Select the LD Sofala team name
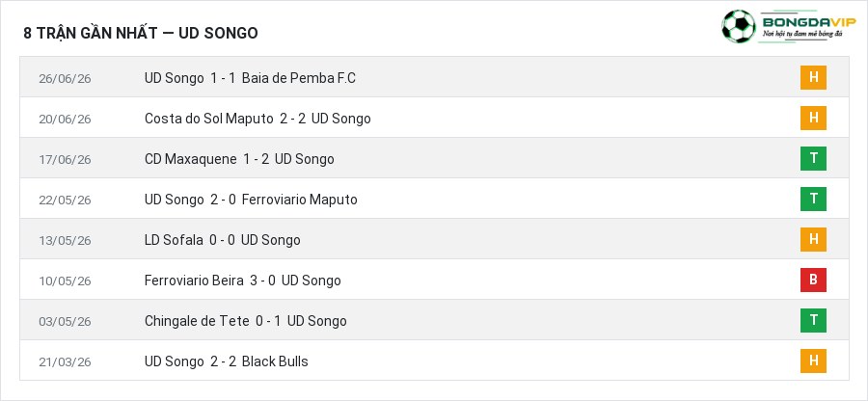This screenshot has height=401, width=868. click(x=174, y=240)
